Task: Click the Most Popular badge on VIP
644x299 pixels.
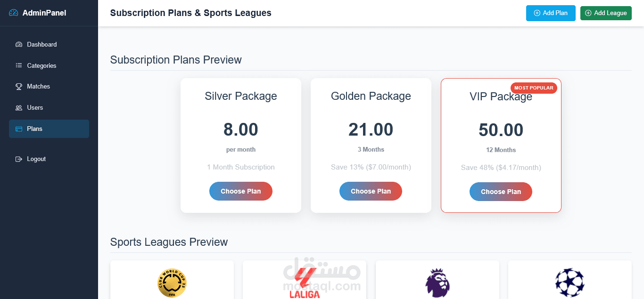Action: (534, 88)
